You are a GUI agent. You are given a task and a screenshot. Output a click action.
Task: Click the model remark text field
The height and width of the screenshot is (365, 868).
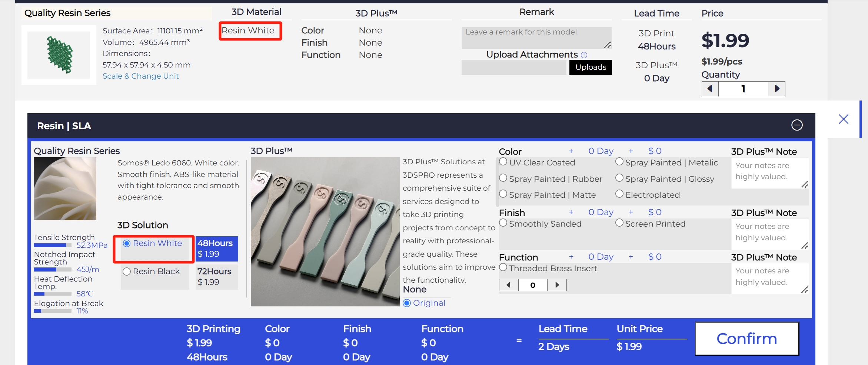[x=536, y=37]
